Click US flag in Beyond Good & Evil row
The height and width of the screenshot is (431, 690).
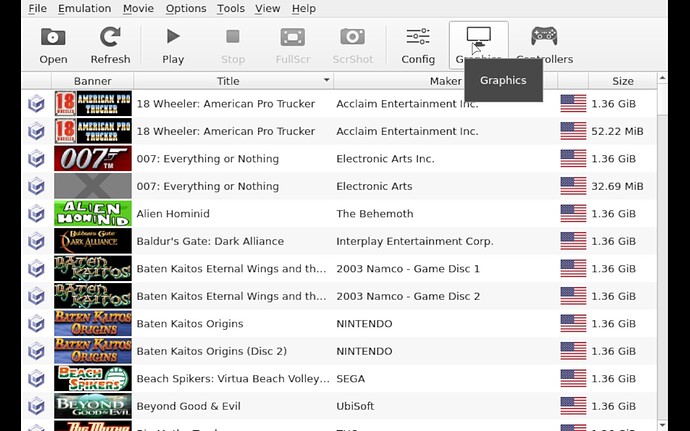click(x=573, y=406)
